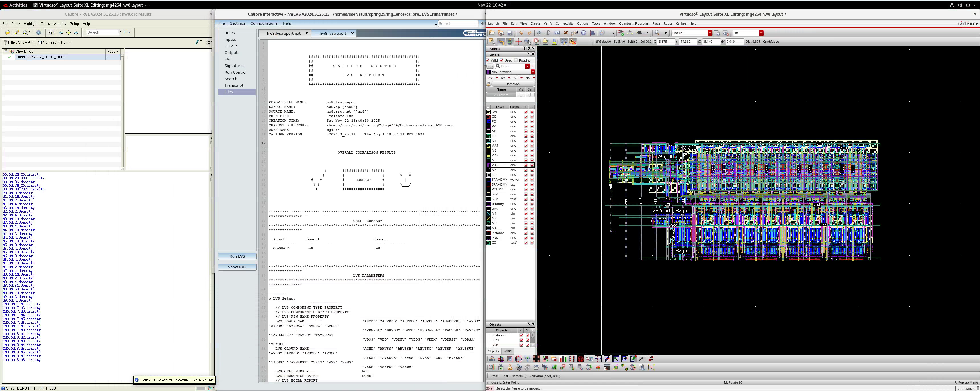Click the Create Instance icon

click(x=620, y=33)
